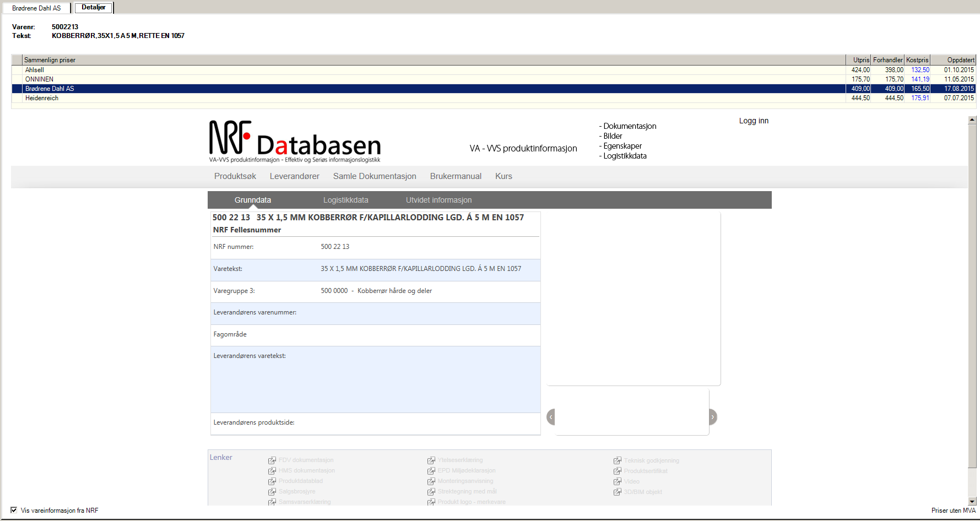980x521 pixels.
Task: Click the link icon beside Strektegning med mål
Action: click(x=431, y=492)
